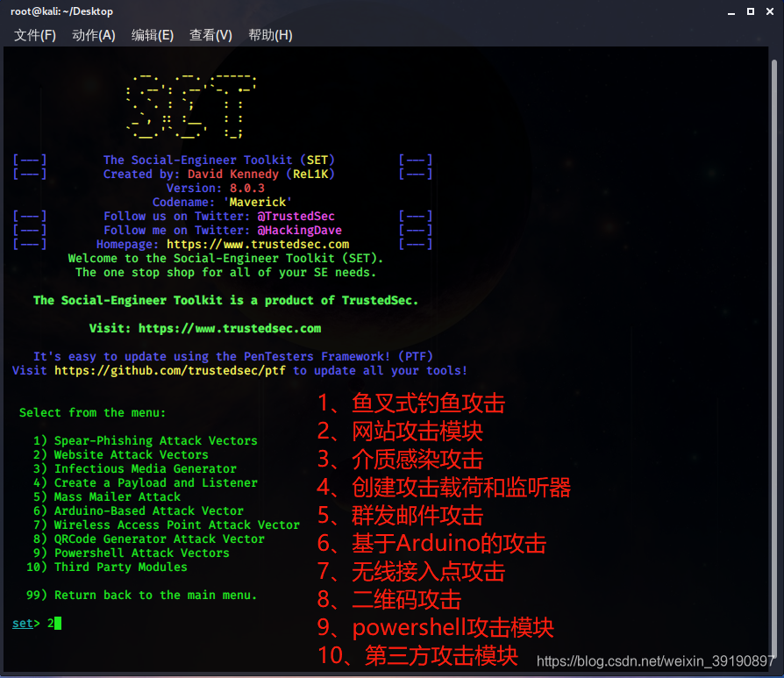Click '7) Wireless Access Point Attack Vector' line
This screenshot has width=784, height=678.
pyautogui.click(x=166, y=525)
